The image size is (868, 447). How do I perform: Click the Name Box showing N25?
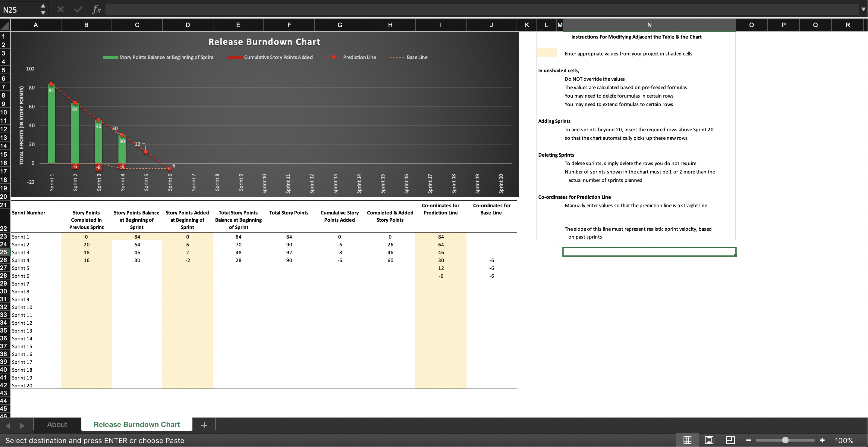(x=20, y=10)
